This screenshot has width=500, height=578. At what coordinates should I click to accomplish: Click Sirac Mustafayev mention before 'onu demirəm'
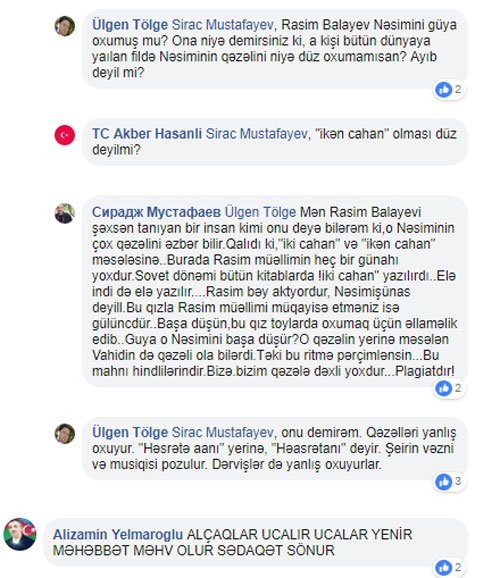[x=223, y=432]
